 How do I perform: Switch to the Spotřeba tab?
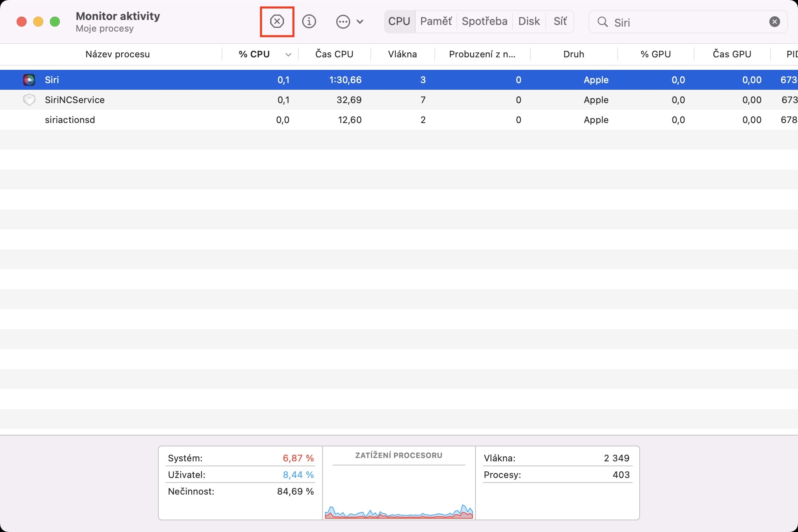pyautogui.click(x=484, y=22)
